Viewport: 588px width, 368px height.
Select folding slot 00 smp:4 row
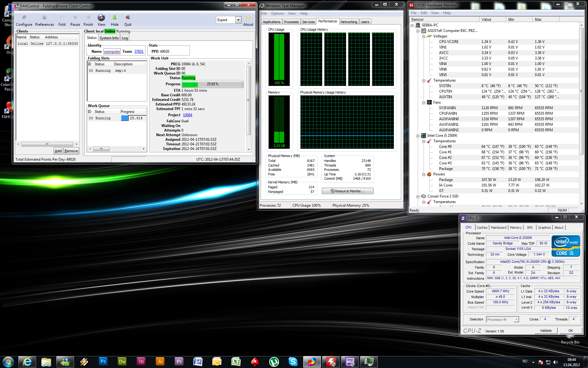117,71
